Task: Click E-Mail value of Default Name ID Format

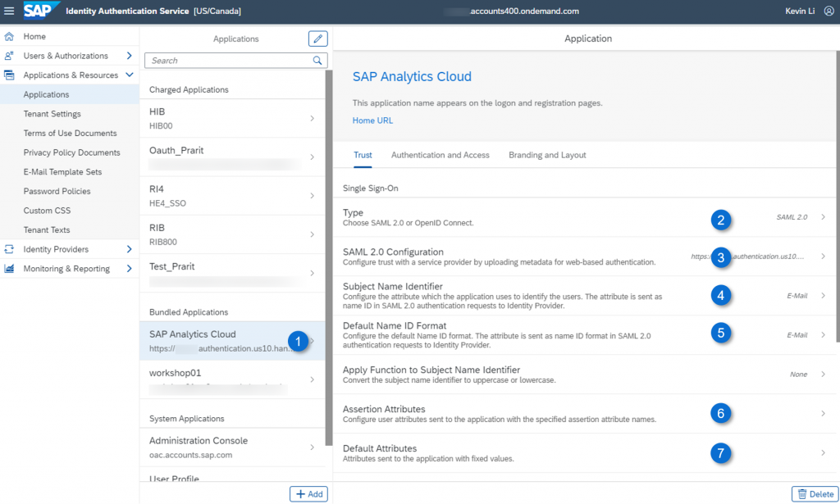Action: click(x=797, y=335)
